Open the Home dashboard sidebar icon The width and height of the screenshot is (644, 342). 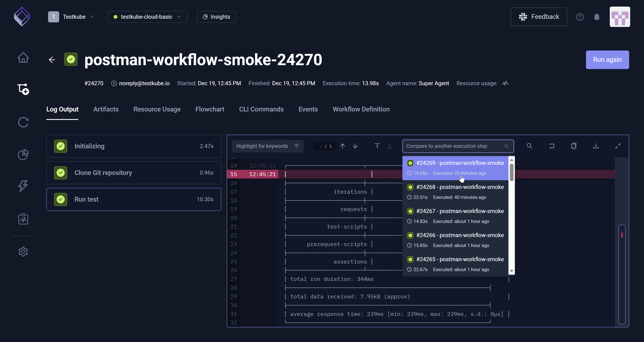coord(23,58)
